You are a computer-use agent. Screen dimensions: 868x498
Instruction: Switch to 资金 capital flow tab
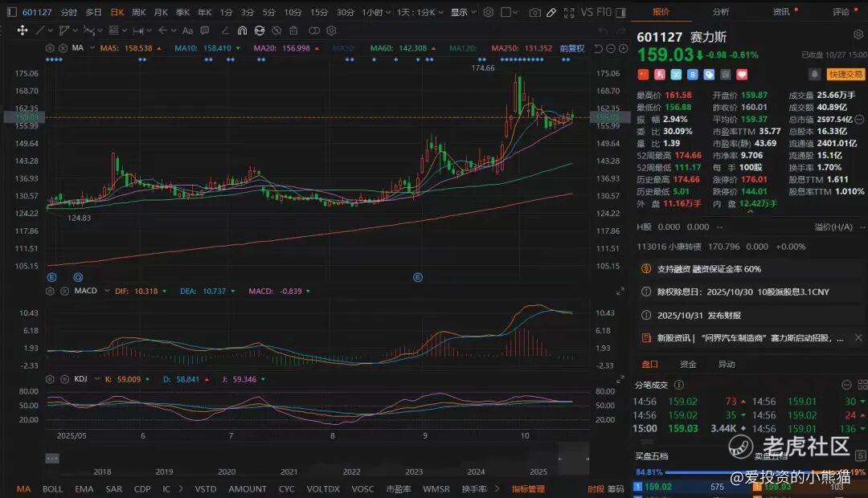688,364
